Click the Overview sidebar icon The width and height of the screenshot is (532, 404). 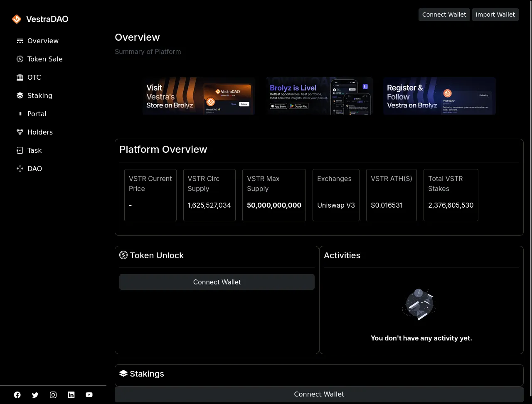pyautogui.click(x=20, y=41)
